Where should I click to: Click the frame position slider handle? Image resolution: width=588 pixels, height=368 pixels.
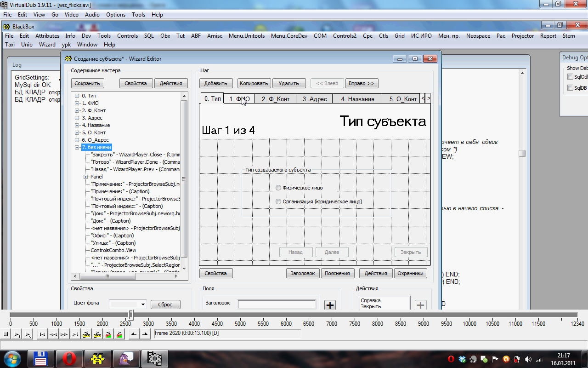[x=131, y=315]
